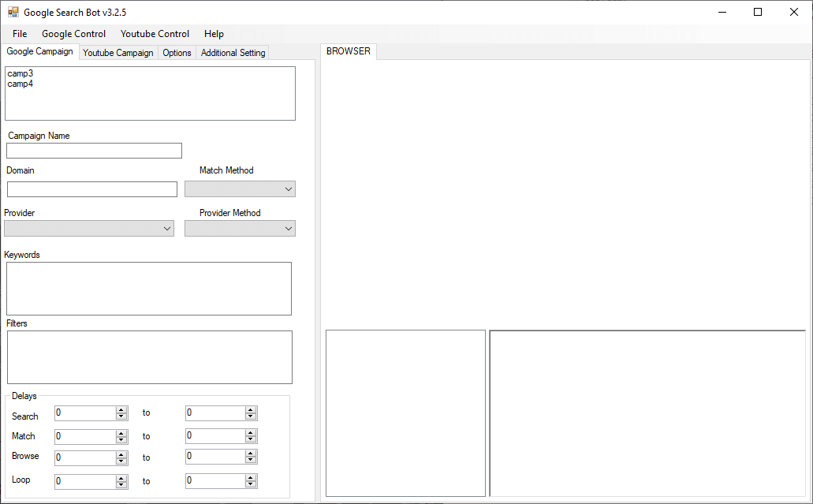Viewport: 813px width, 504px height.
Task: Decrease the Loop delay end value
Action: 251,484
